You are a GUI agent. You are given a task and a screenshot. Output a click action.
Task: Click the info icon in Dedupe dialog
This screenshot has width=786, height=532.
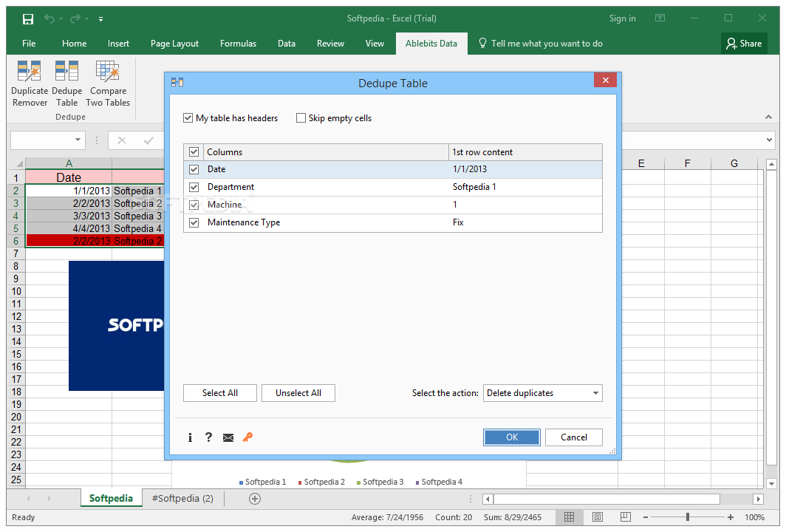coord(190,437)
